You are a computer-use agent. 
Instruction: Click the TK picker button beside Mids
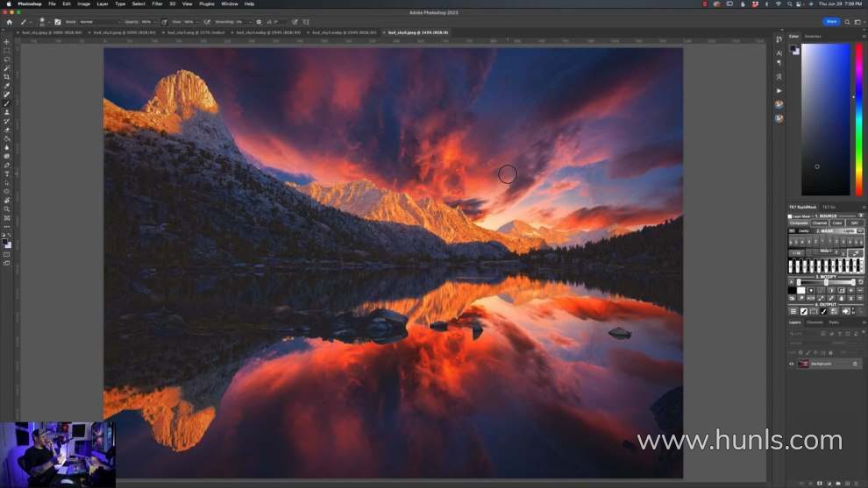857,253
